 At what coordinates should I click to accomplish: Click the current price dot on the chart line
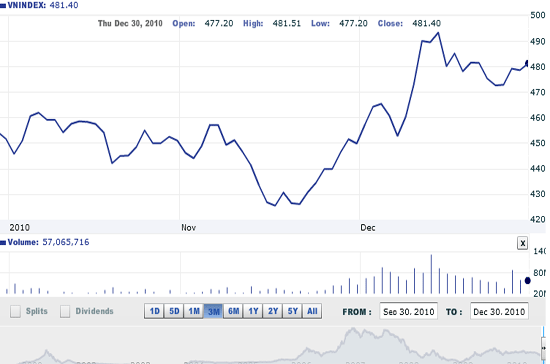(x=527, y=63)
